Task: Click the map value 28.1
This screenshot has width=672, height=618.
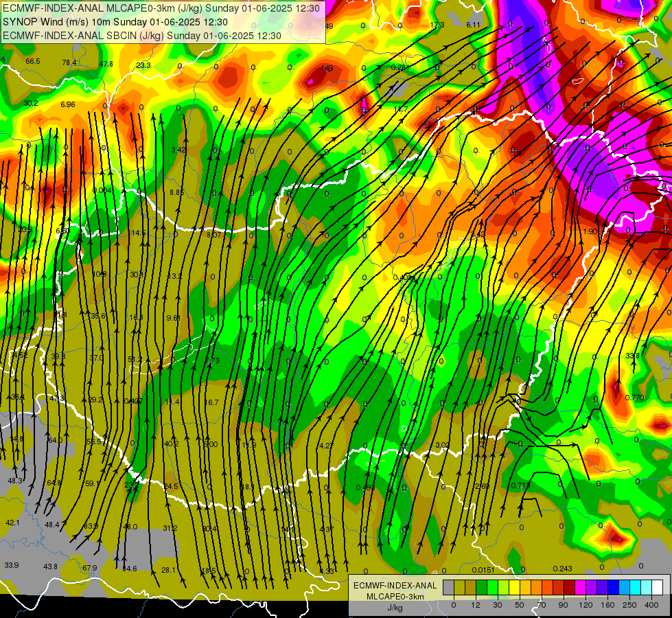Action: (168, 570)
